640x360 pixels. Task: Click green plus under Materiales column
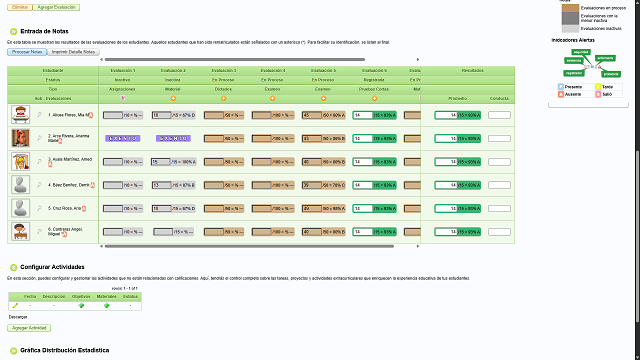(107, 305)
